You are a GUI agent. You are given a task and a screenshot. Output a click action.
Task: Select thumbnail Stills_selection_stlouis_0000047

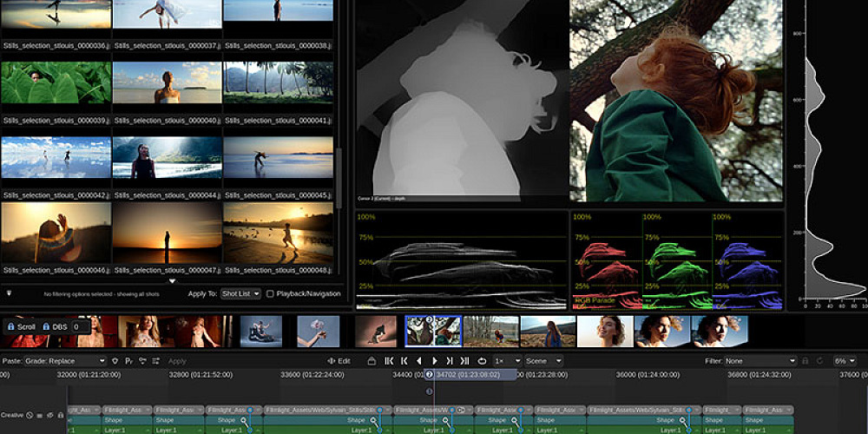tap(168, 233)
